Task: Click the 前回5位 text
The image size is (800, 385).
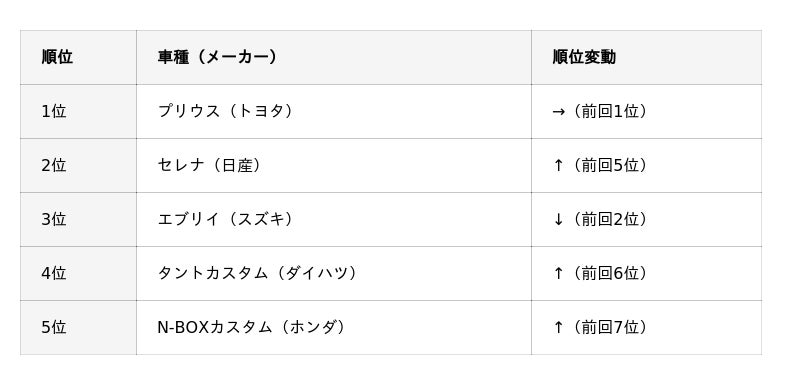Action: 610,165
